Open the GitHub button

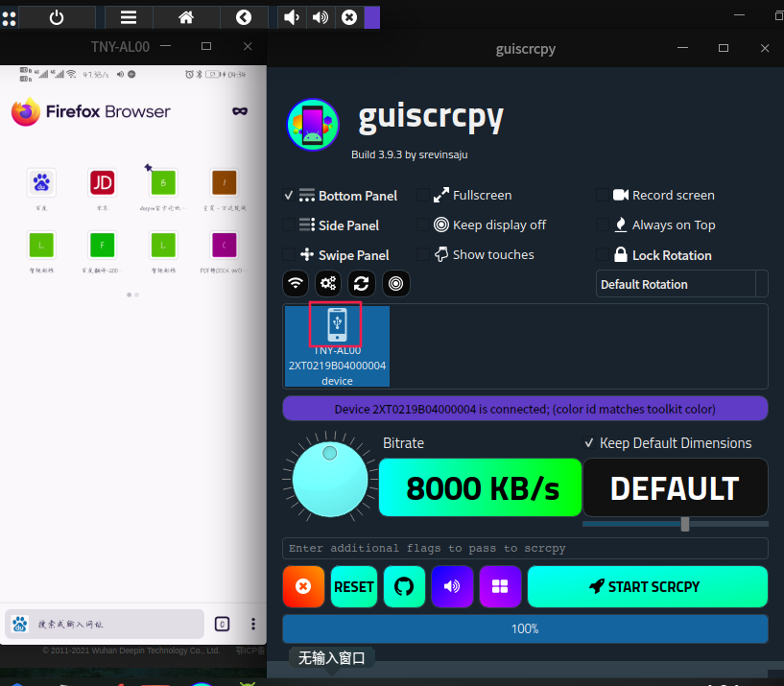(404, 586)
